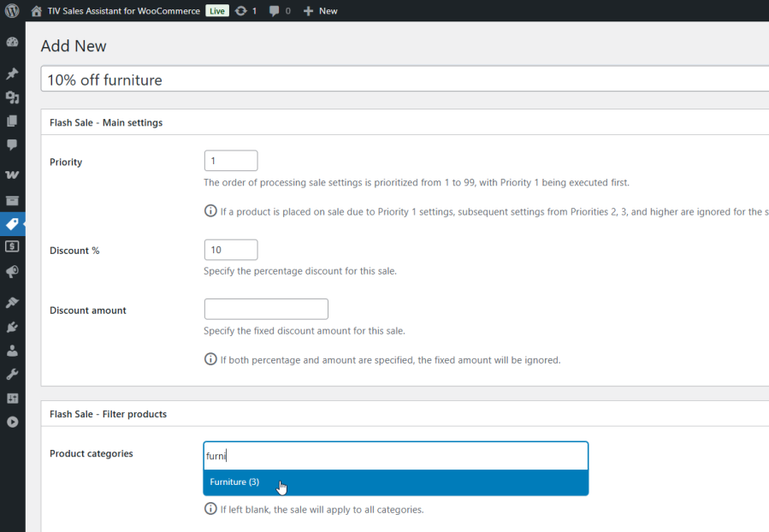769x532 pixels.
Task: Open Pages from the sidebar
Action: point(12,121)
